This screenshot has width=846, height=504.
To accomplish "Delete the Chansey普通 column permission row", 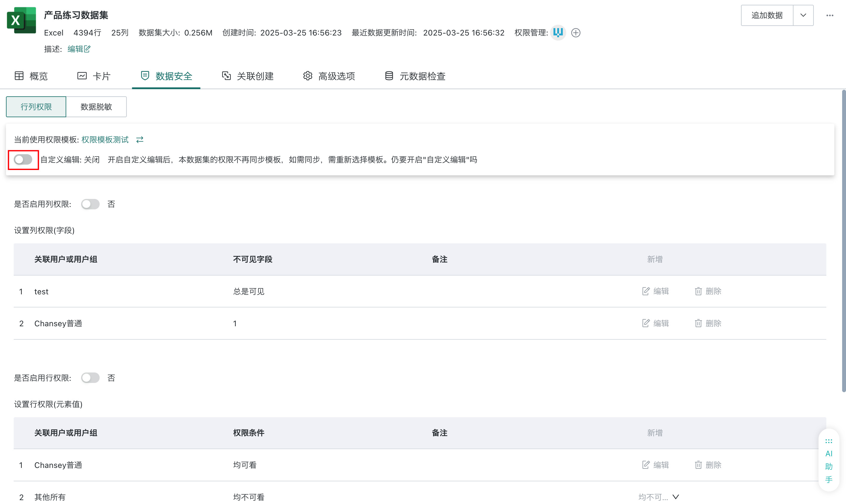I will [708, 323].
